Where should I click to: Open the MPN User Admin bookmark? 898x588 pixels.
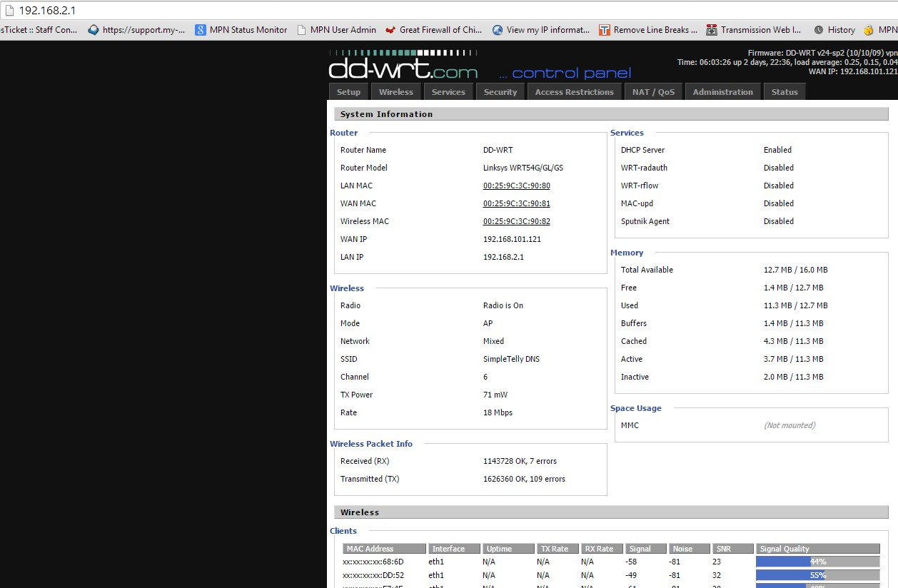(x=336, y=30)
